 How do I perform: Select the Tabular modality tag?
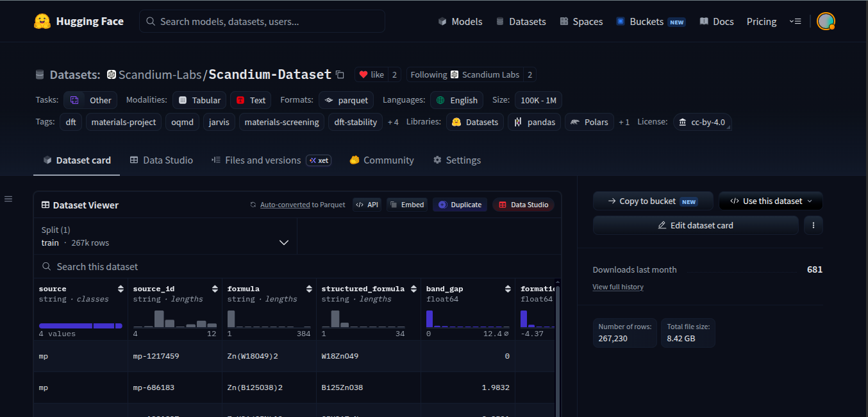point(199,100)
